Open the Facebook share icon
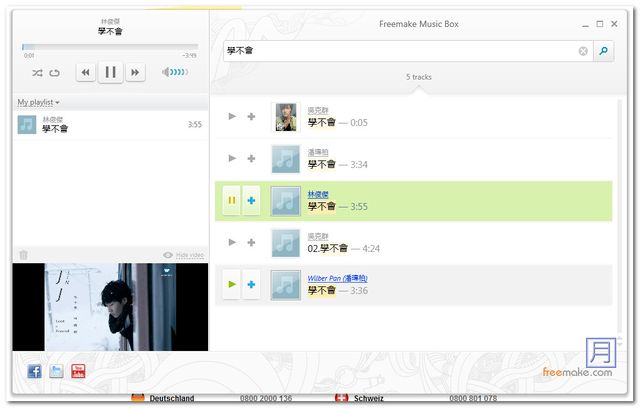The width and height of the screenshot is (640, 408). [34, 371]
